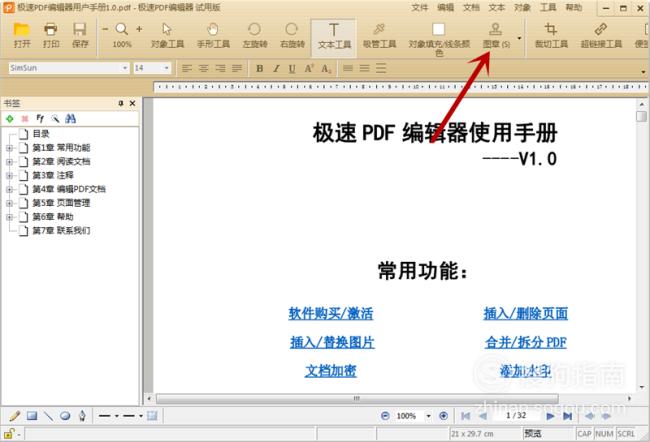Click the red delete bookmark icon
Screen dimensions: 650x442
(x=25, y=119)
